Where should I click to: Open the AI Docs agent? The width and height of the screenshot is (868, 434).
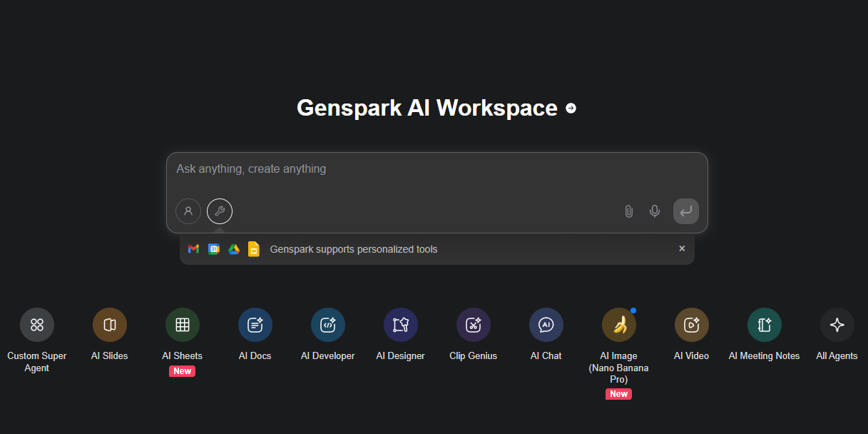pyautogui.click(x=255, y=325)
